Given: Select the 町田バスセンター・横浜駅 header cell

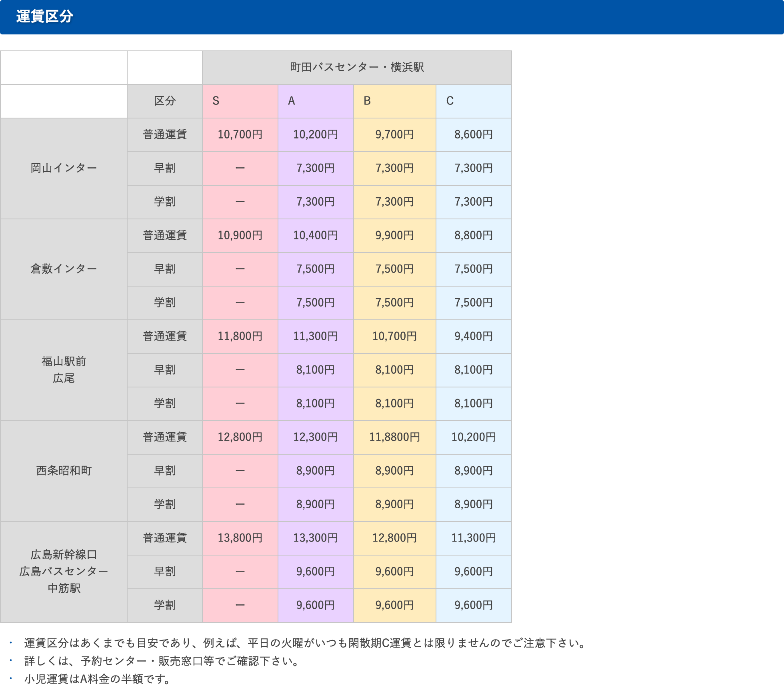Looking at the screenshot, I should (357, 67).
